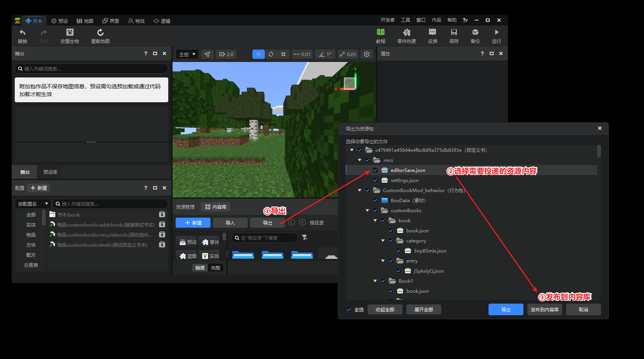Image resolution: width=644 pixels, height=359 pixels.
Task: Click the 运行 run play icon
Action: [497, 32]
